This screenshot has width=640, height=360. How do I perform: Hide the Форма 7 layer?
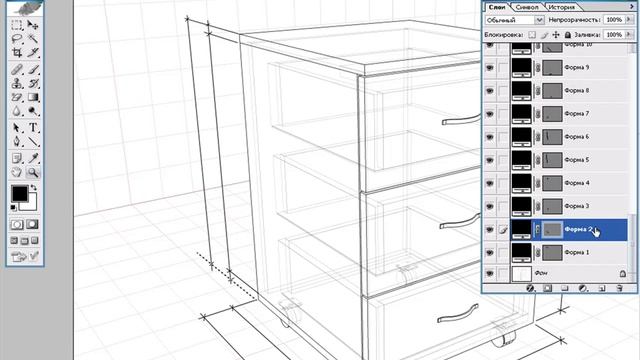[x=489, y=114]
